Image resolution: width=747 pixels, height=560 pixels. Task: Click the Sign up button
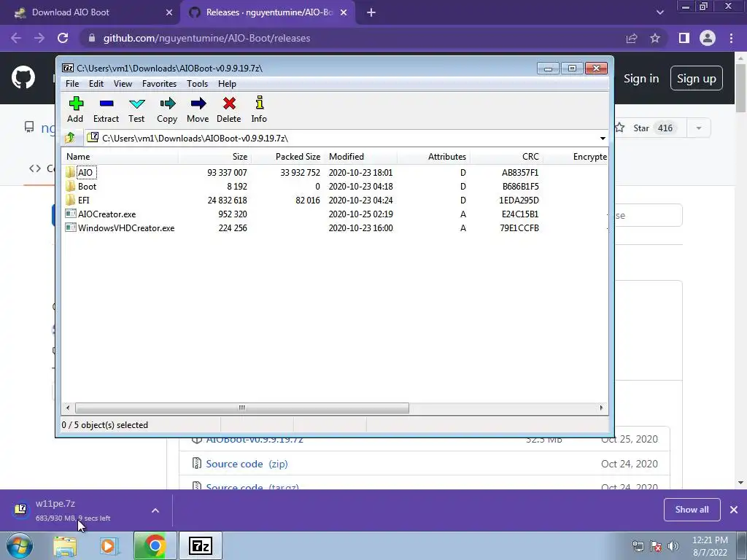coord(697,78)
